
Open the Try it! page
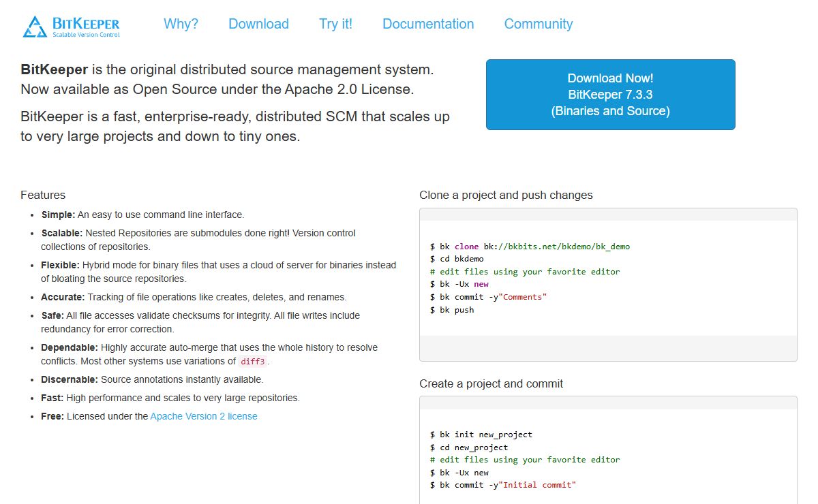point(335,24)
